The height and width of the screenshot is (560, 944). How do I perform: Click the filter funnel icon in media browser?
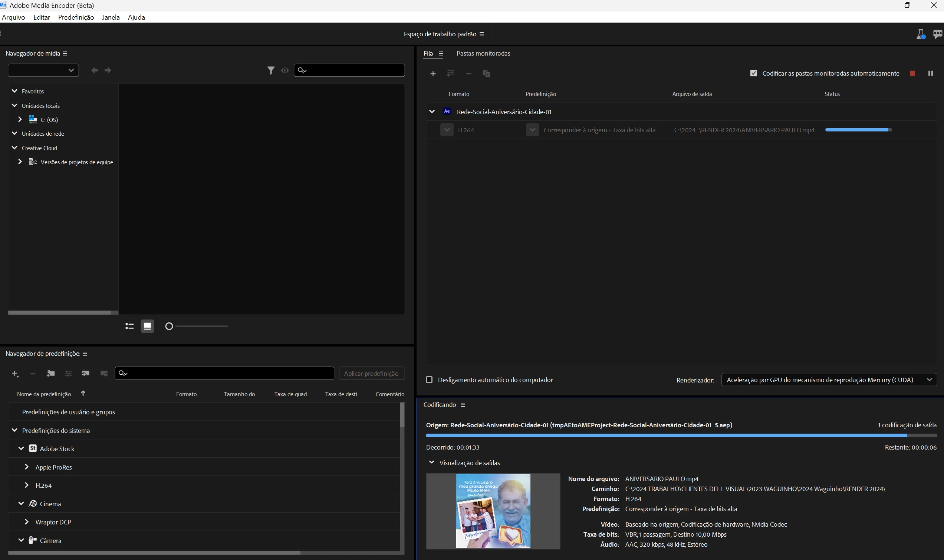[271, 70]
